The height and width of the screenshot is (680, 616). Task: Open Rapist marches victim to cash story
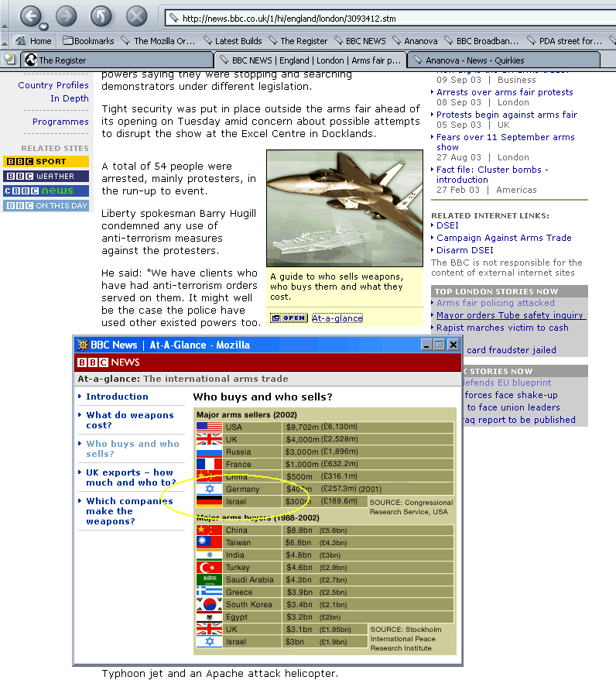pos(502,328)
